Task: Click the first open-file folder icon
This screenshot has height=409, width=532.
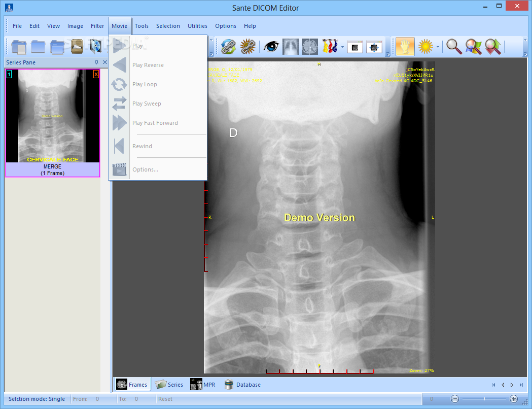Action: 19,47
